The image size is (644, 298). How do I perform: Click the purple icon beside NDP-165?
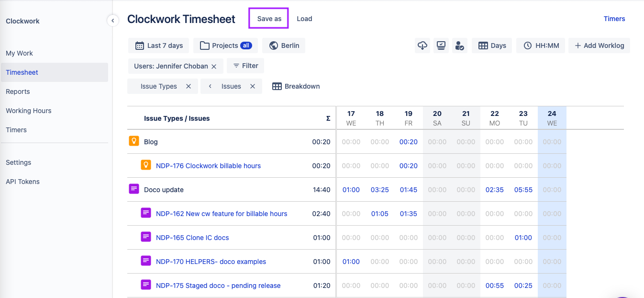click(x=146, y=237)
